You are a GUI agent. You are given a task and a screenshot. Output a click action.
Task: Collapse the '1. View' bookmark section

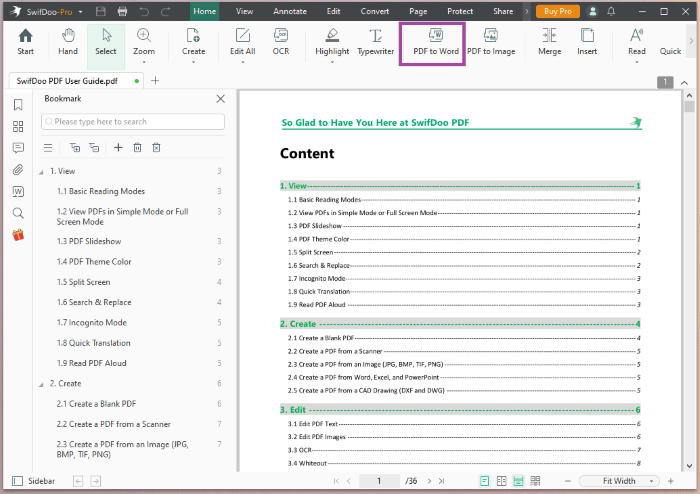coord(41,171)
